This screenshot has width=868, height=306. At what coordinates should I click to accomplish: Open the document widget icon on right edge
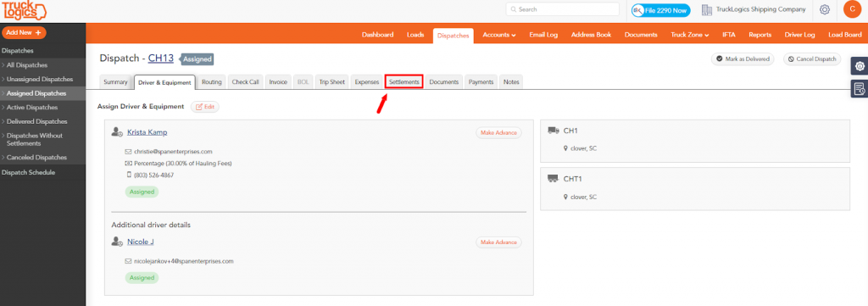tap(860, 88)
